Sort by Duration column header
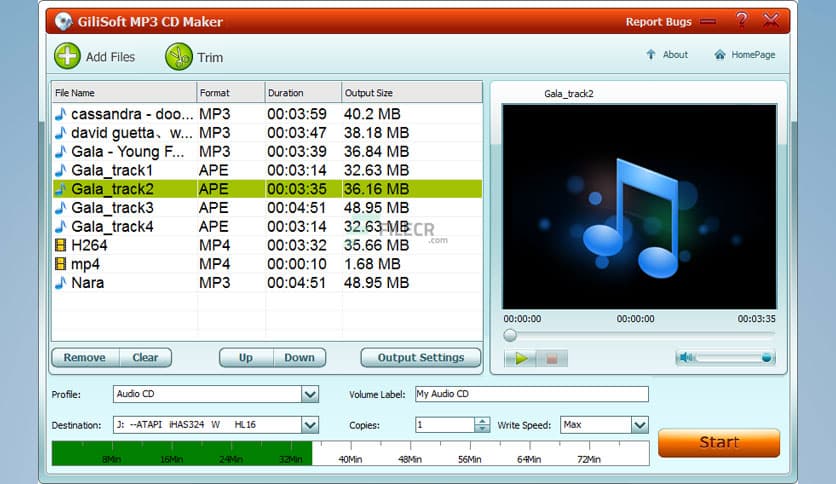Image resolution: width=836 pixels, height=484 pixels. point(303,93)
